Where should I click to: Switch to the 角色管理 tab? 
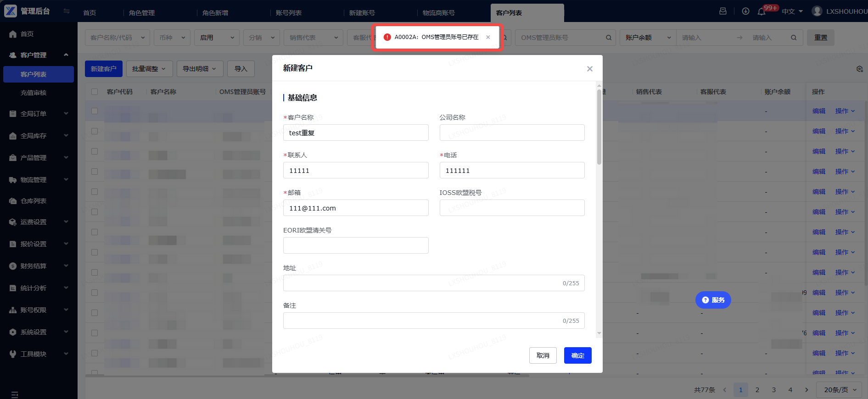(142, 13)
